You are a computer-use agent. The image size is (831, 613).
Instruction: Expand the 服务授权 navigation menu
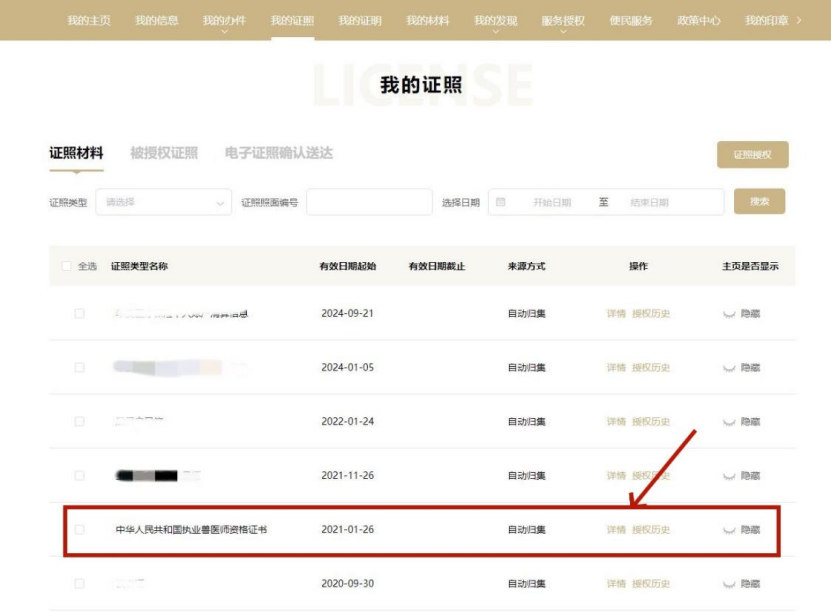click(x=563, y=22)
